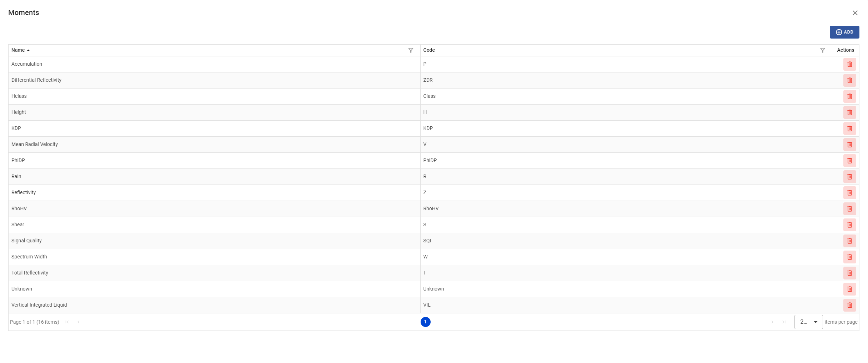Sort by the Code column header
This screenshot has width=868, height=363.
tap(429, 50)
